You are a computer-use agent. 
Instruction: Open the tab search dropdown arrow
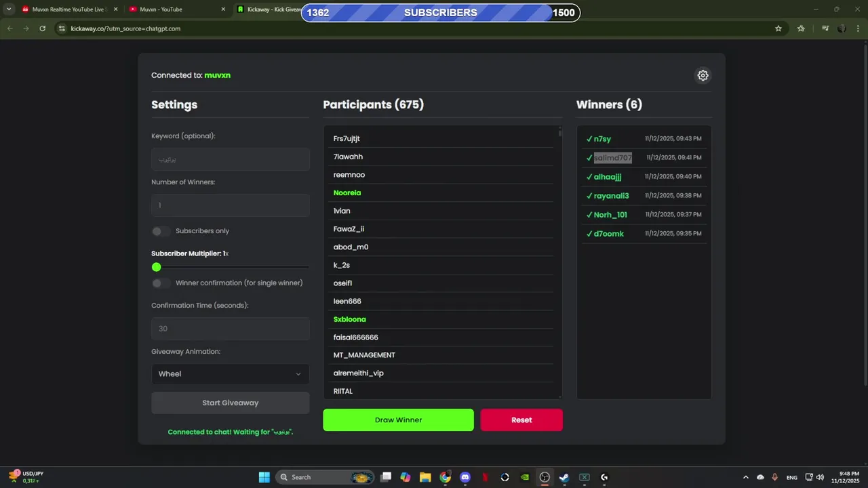8,9
